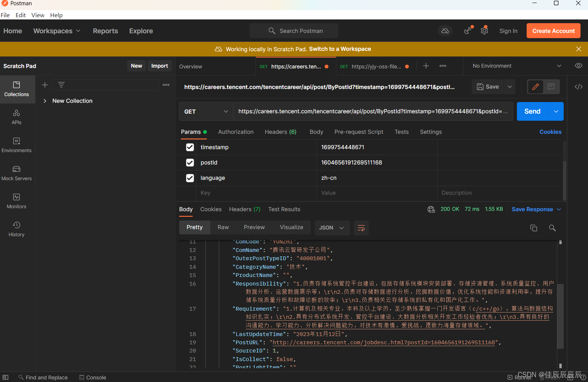The height and width of the screenshot is (382, 588).
Task: Search within the response body
Action: (552, 228)
